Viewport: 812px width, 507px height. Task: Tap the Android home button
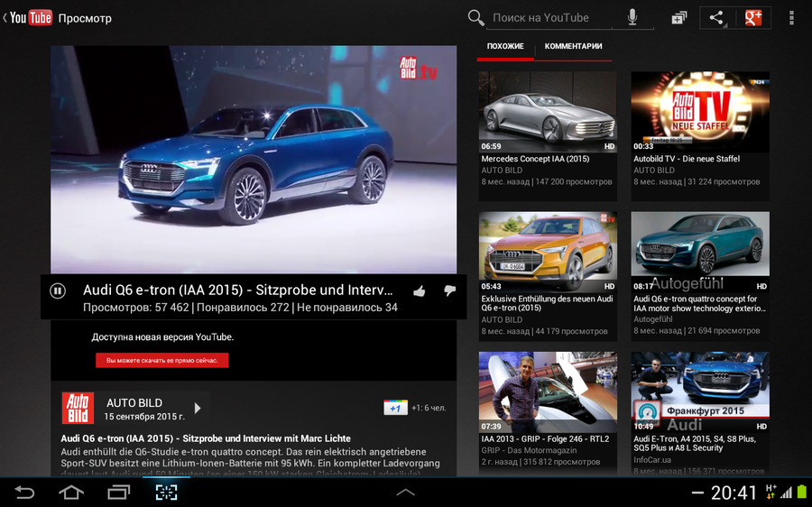(71, 492)
